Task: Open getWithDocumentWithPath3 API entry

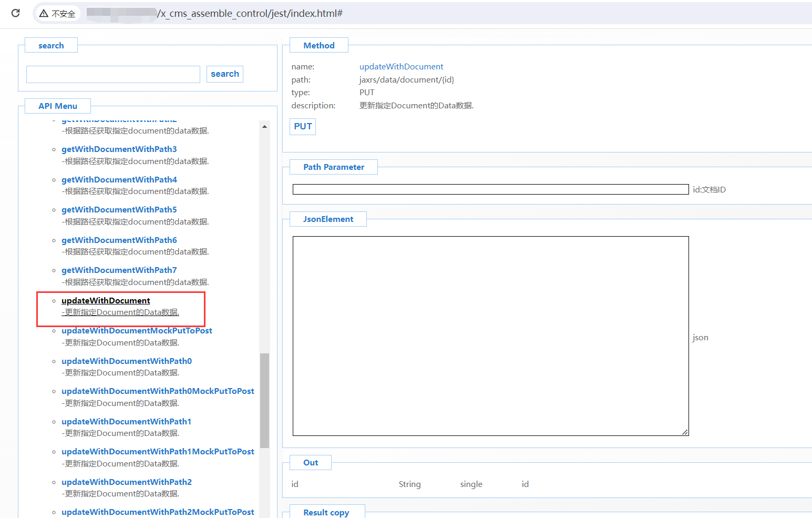Action: [119, 149]
